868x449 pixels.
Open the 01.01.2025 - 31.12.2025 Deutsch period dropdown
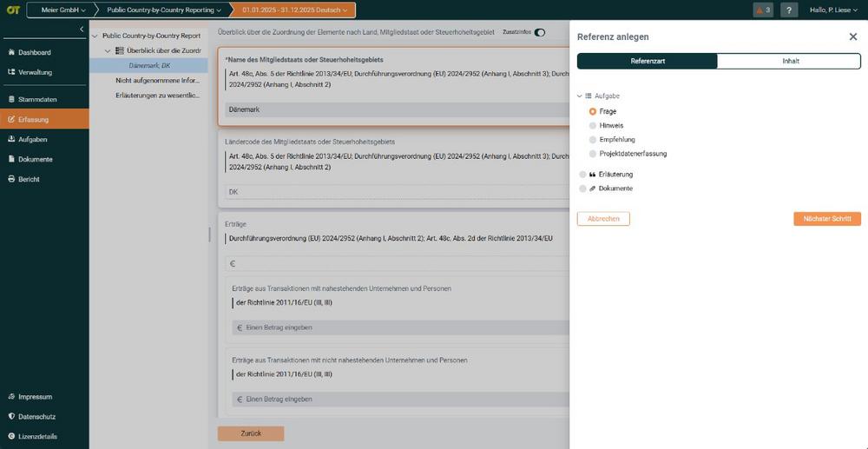pyautogui.click(x=295, y=10)
